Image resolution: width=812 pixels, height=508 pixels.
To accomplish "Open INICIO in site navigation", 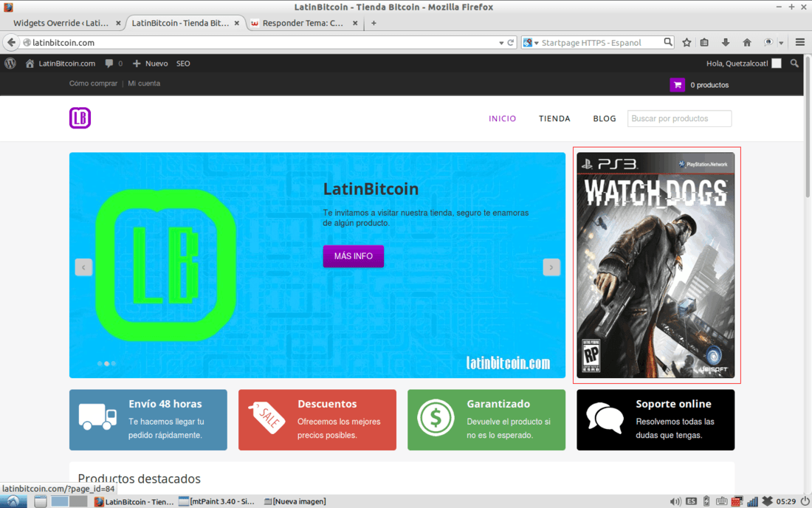I will tap(502, 119).
